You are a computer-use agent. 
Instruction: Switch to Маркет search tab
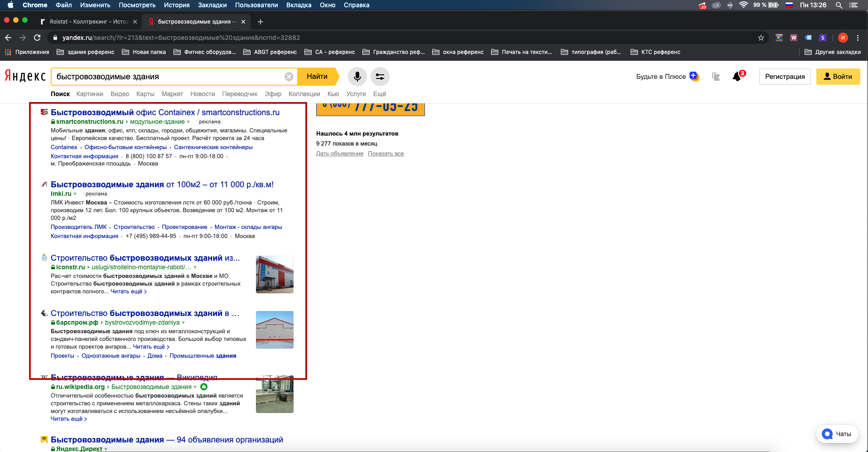[172, 94]
